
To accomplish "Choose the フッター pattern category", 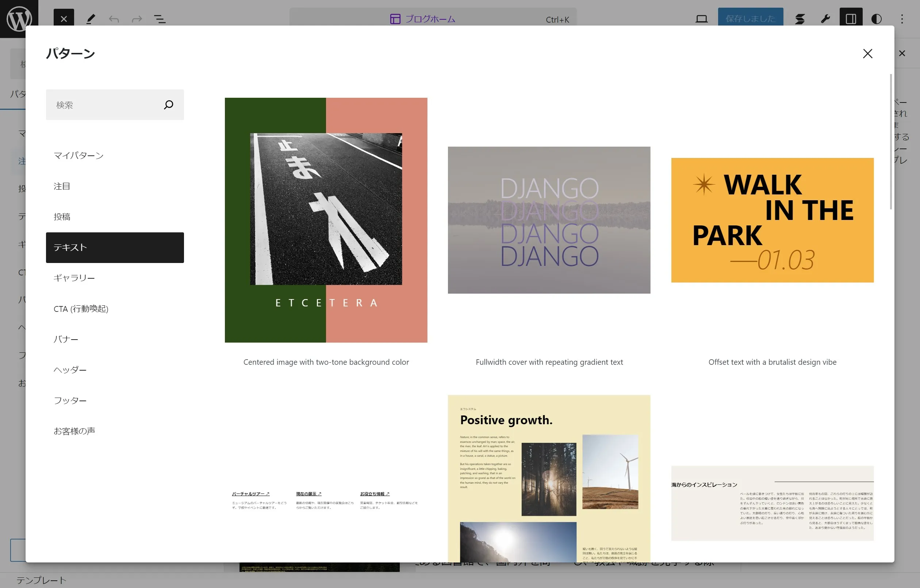I will click(70, 401).
